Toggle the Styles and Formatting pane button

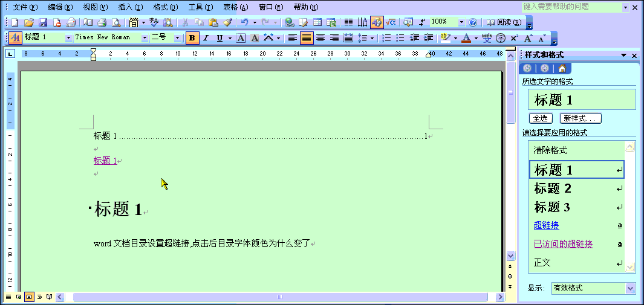[x=15, y=38]
